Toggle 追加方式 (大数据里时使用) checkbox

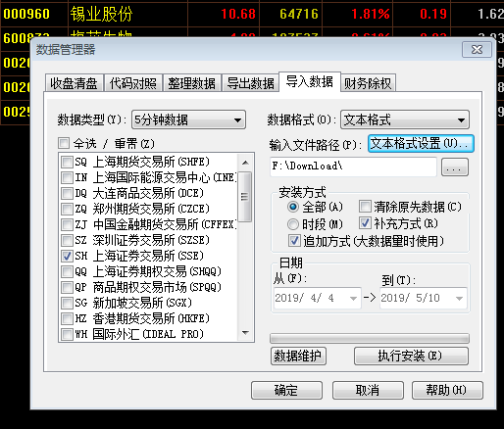(294, 241)
